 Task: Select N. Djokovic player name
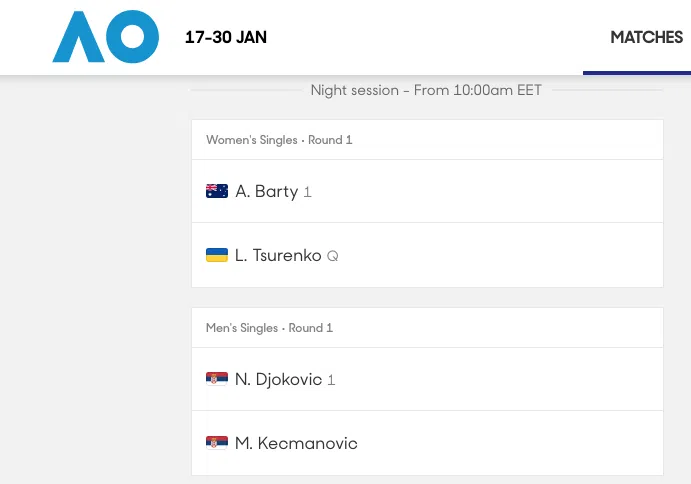278,379
